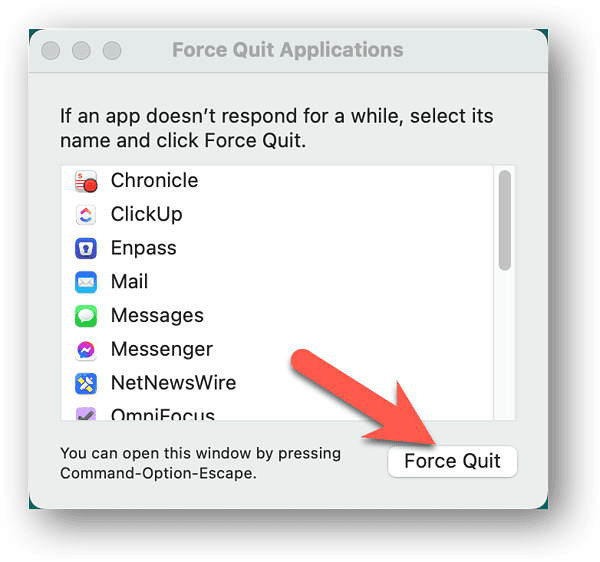The width and height of the screenshot is (600, 562).
Task: Click the NetNewsWire satellite icon
Action: click(x=86, y=383)
